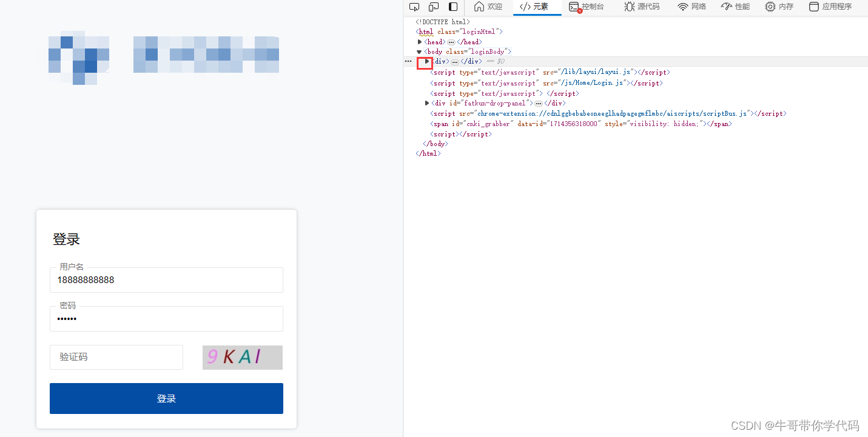
Task: Focus the 验证码 captcha input field
Action: [116, 357]
